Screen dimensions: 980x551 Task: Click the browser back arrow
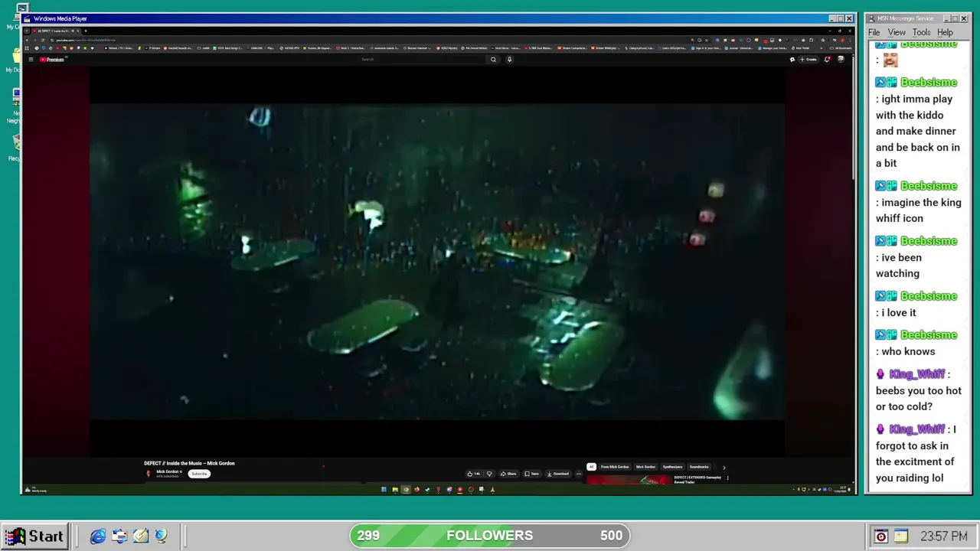point(28,40)
